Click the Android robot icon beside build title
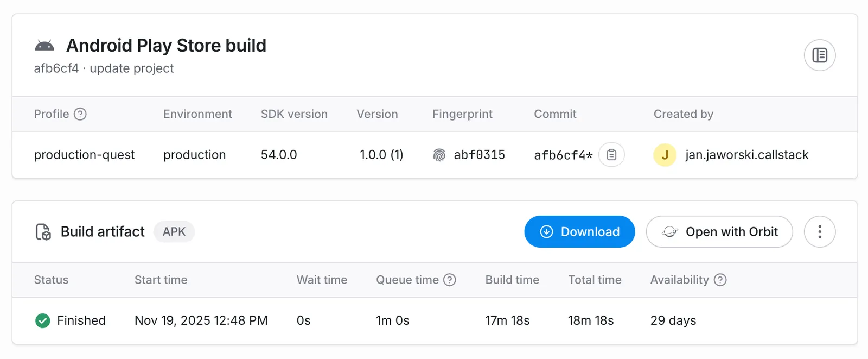The image size is (868, 359). (44, 46)
